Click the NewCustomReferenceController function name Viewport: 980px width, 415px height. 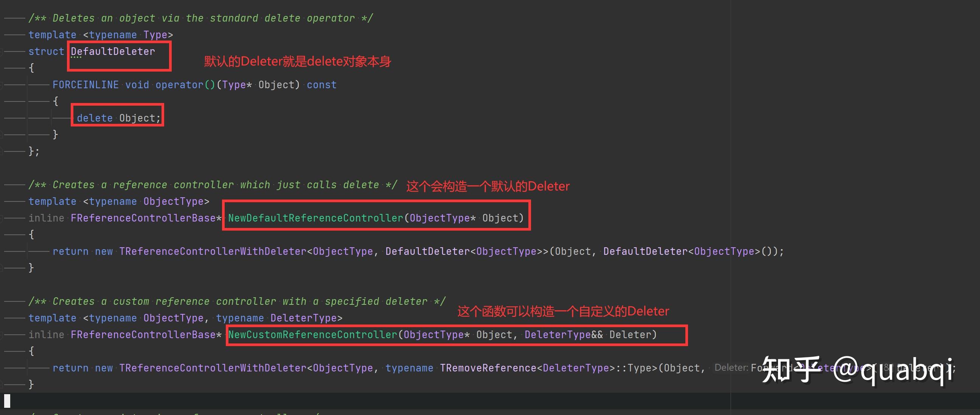(312, 335)
